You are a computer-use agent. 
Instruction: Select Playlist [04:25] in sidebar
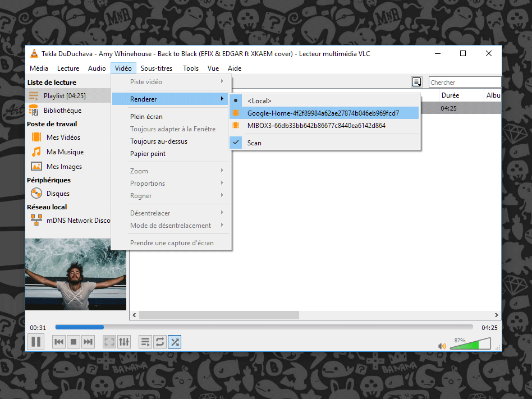pyautogui.click(x=68, y=95)
